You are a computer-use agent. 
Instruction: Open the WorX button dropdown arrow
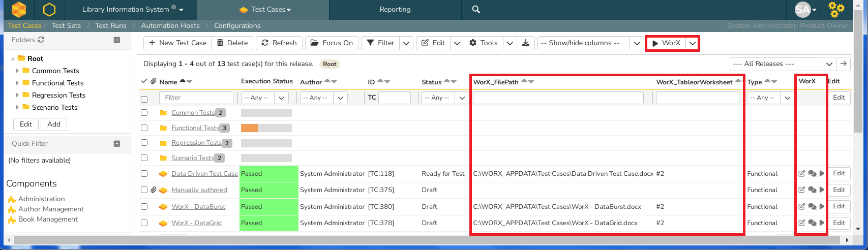click(x=693, y=43)
